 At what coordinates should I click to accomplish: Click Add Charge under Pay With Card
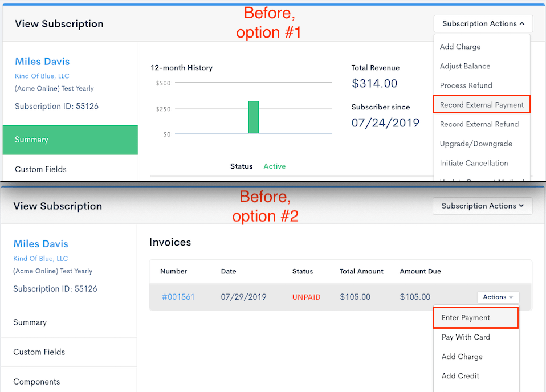click(x=462, y=357)
